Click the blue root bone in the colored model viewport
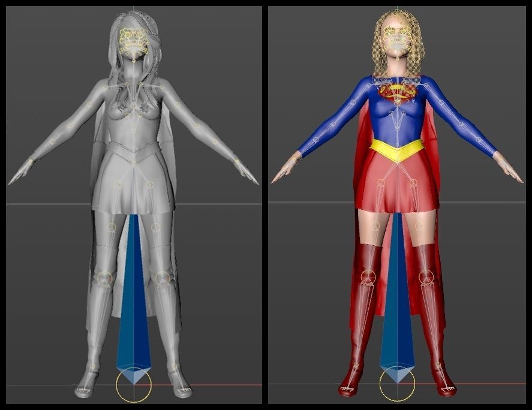The height and width of the screenshot is (410, 532). (x=397, y=298)
